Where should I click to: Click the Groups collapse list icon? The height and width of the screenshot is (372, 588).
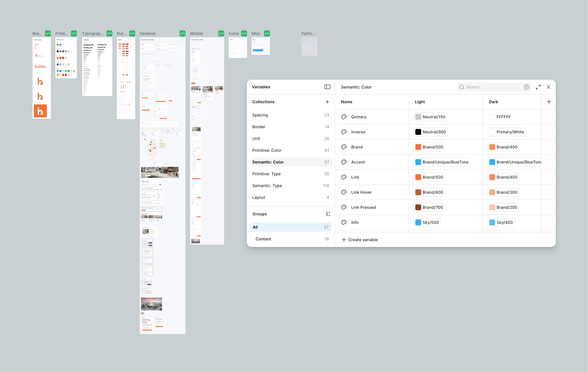coord(328,214)
